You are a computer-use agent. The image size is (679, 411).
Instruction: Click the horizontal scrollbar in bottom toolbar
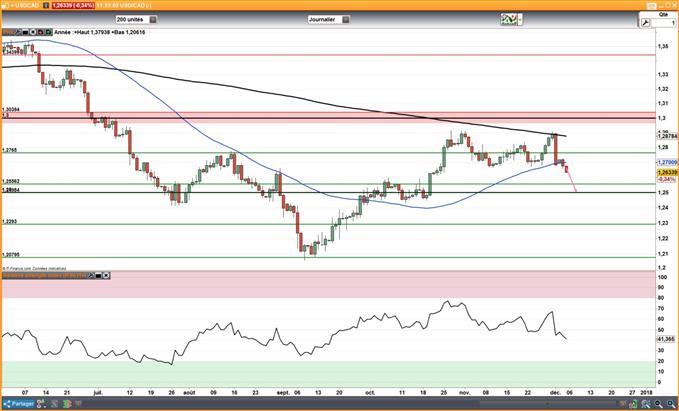[547, 404]
